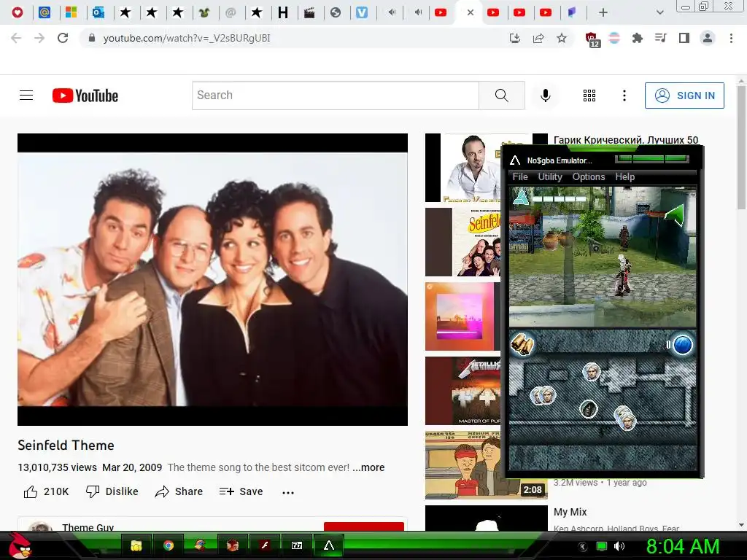Select the youtube.com address bar URL

187,38
